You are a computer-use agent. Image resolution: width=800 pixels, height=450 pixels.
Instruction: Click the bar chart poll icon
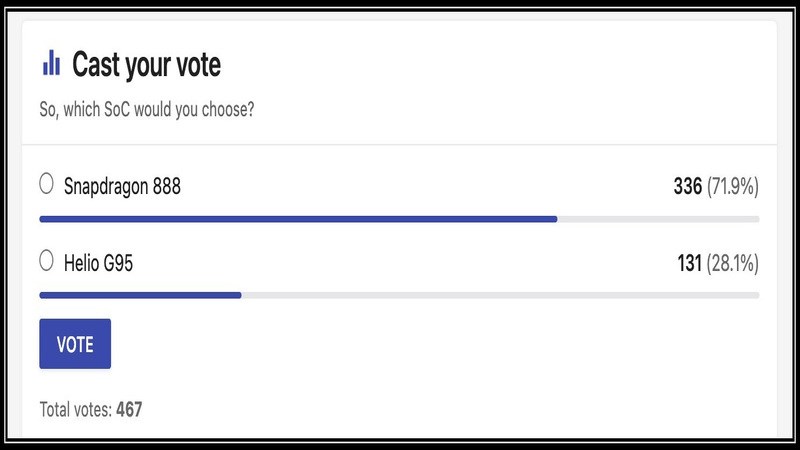[51, 66]
